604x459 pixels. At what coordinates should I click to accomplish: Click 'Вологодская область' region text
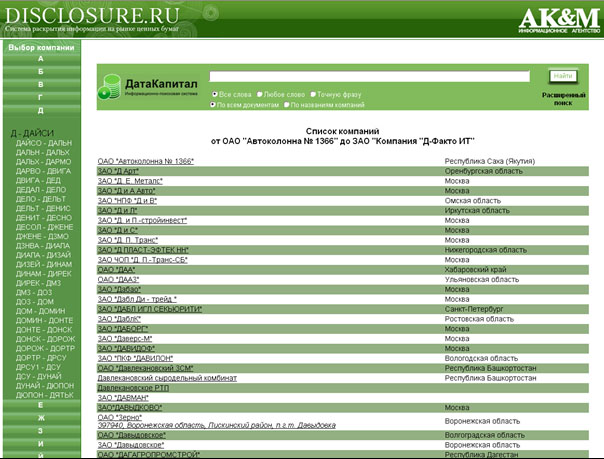(x=482, y=358)
